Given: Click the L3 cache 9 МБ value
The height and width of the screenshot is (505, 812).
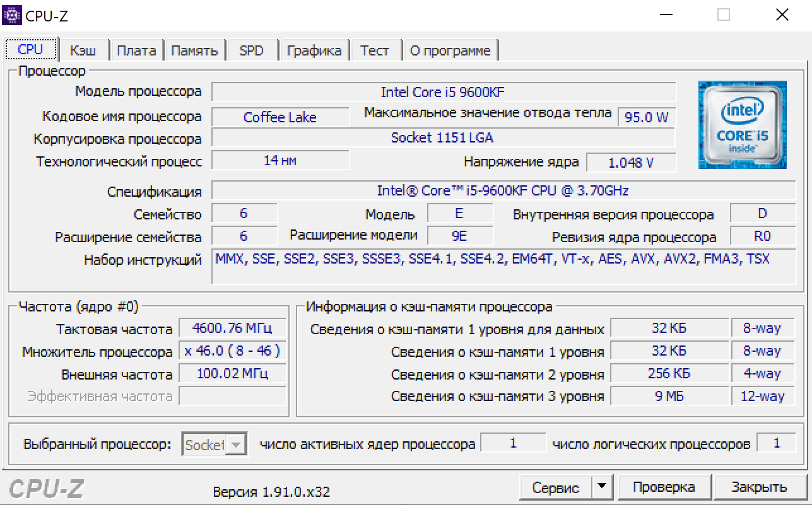Looking at the screenshot, I should (669, 396).
